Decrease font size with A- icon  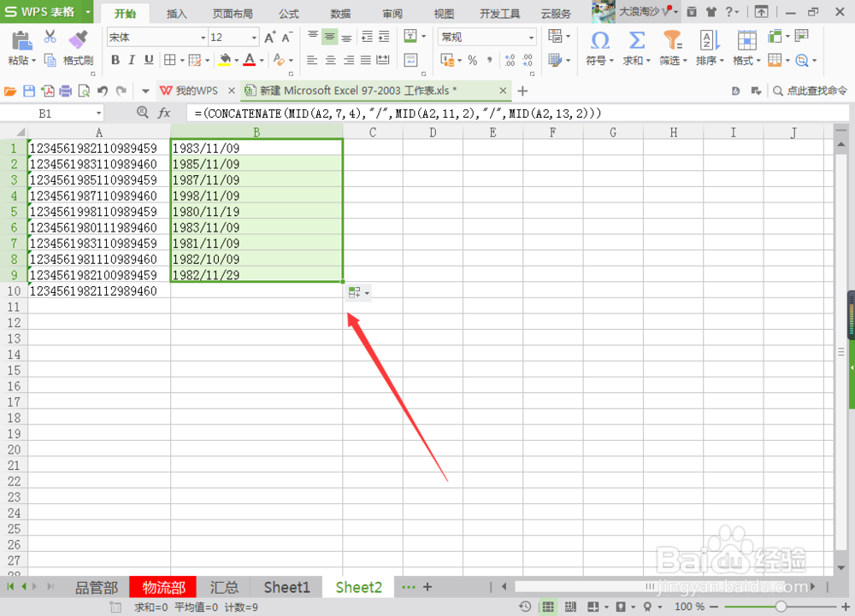286,37
